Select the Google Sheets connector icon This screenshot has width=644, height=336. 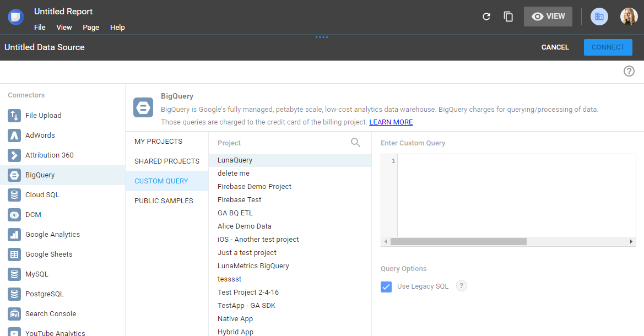[14, 254]
